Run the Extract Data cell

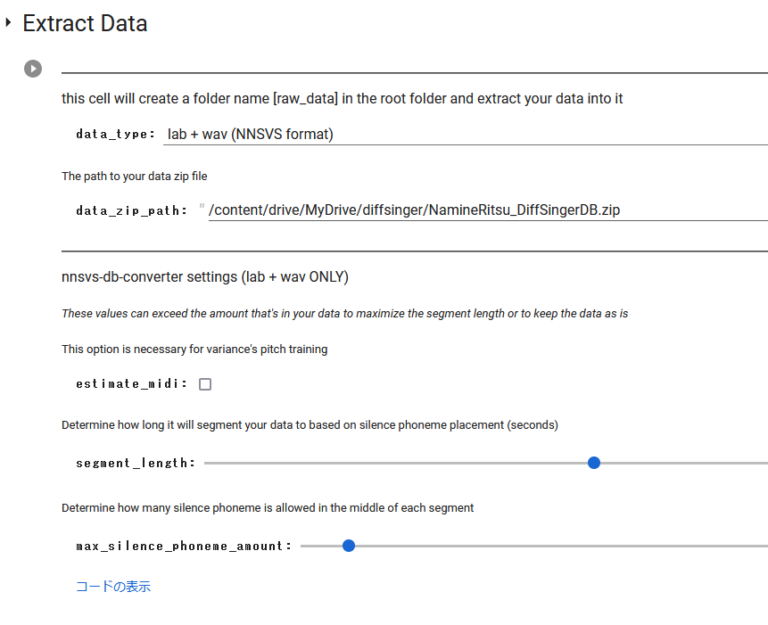(33, 69)
